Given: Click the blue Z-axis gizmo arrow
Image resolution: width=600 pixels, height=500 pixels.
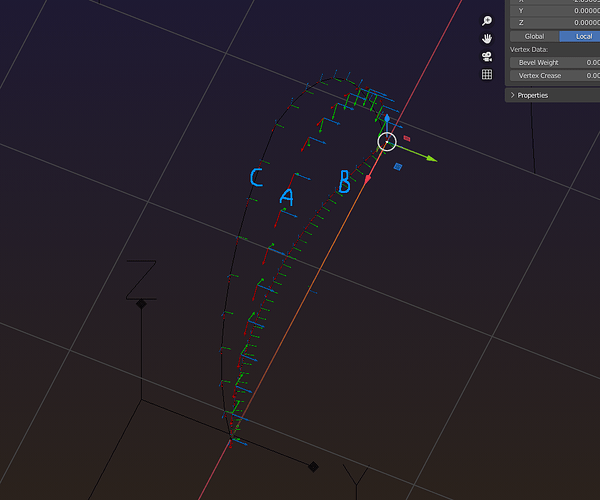Looking at the screenshot, I should point(387,118).
